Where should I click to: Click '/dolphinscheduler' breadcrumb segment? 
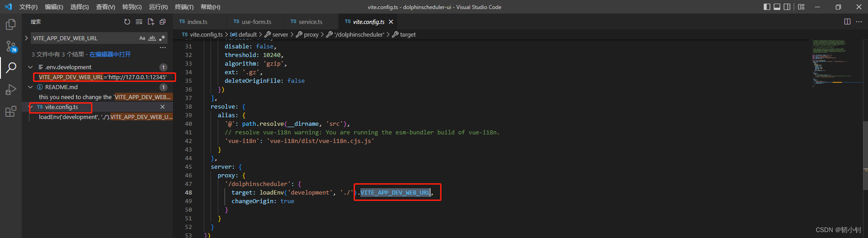click(x=359, y=34)
